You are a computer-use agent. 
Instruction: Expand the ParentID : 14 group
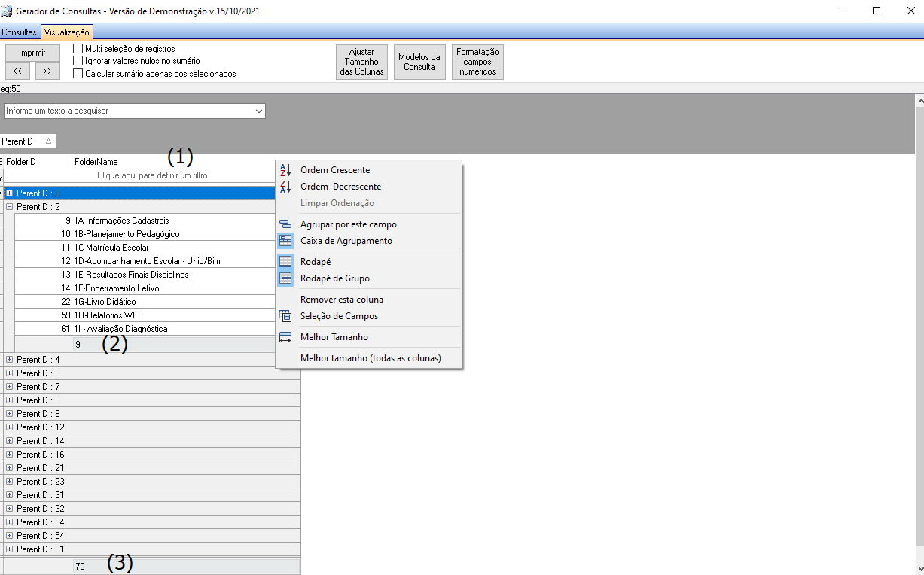click(10, 441)
